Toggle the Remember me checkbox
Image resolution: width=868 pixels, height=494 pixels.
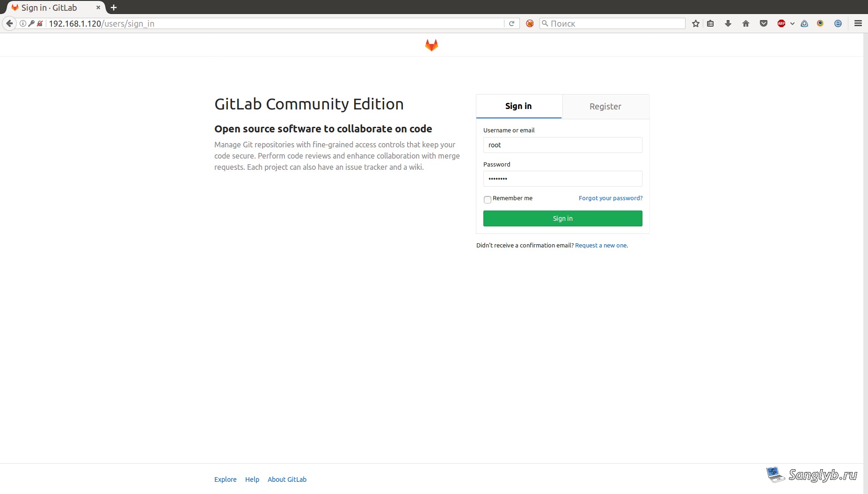click(x=488, y=200)
